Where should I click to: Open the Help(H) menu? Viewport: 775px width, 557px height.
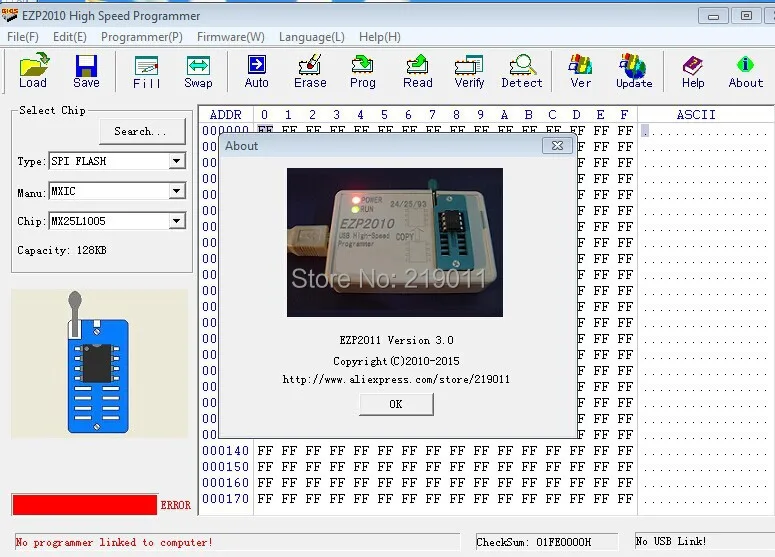(x=380, y=37)
